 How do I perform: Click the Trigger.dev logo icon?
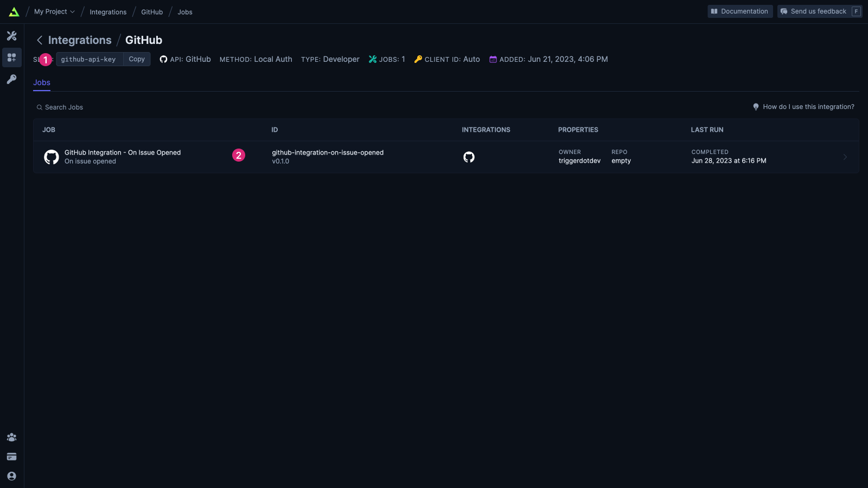click(14, 11)
